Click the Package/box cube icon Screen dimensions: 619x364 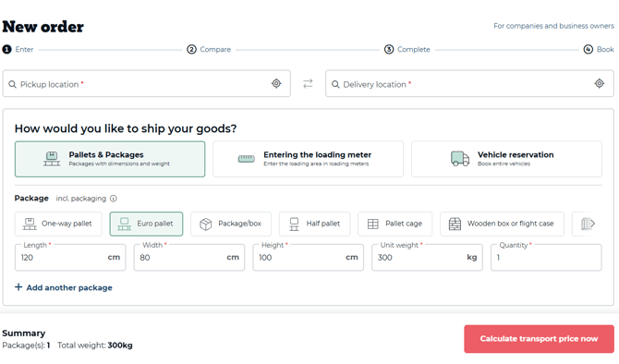206,224
